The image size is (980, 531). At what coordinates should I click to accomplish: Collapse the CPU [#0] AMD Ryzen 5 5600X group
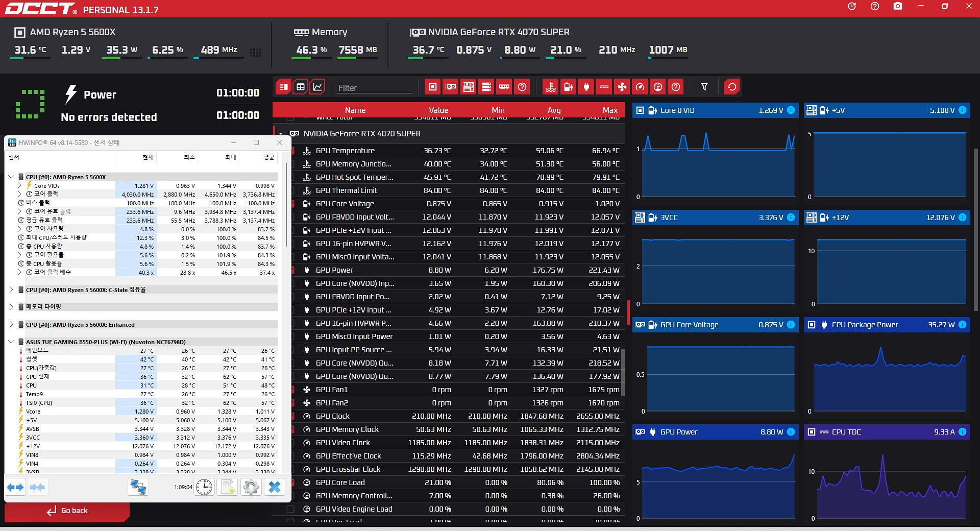[x=11, y=177]
